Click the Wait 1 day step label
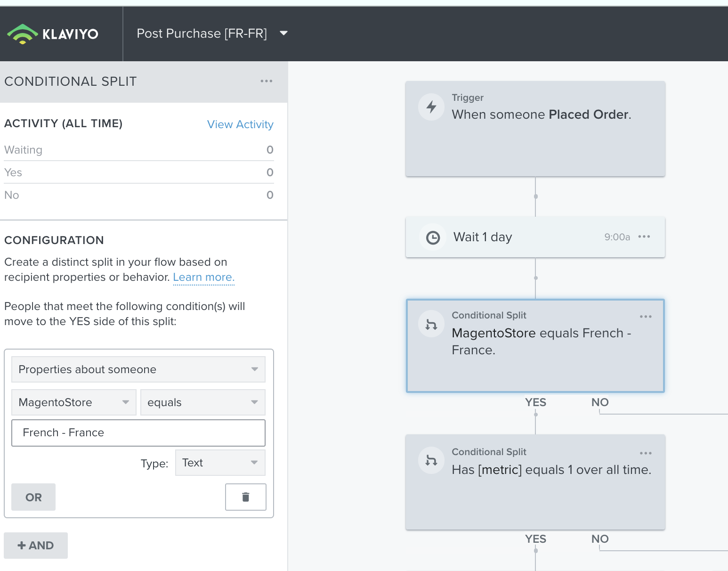This screenshot has height=571, width=728. click(483, 237)
